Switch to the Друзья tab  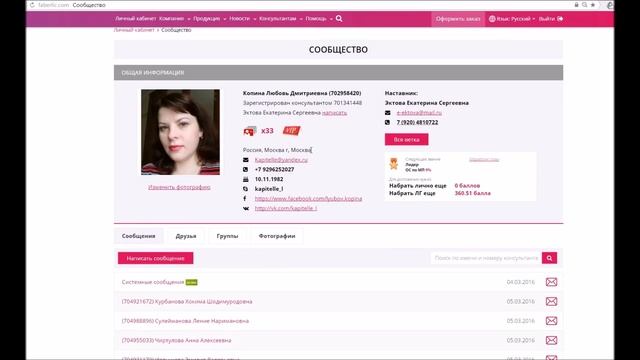coord(186,236)
